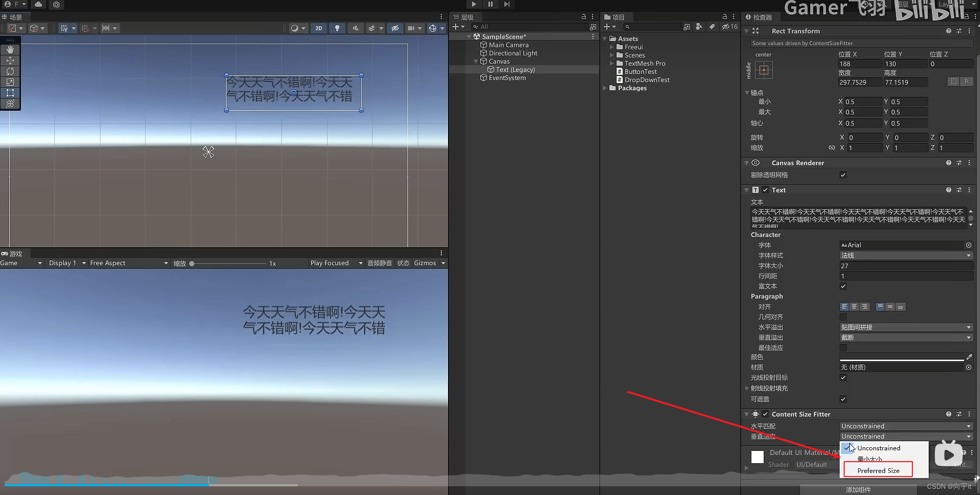Switch to the Hierarchy tab
Screen dimensions: 980x495
464,17
